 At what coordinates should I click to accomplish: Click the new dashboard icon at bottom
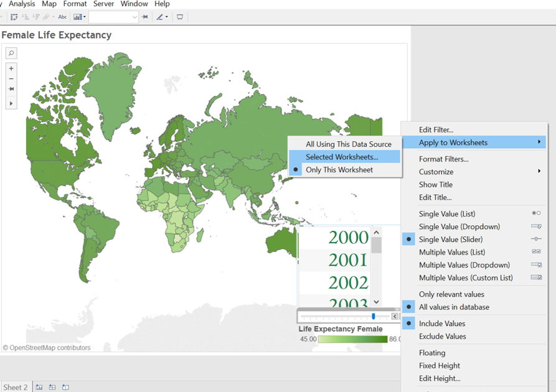pyautogui.click(x=52, y=387)
